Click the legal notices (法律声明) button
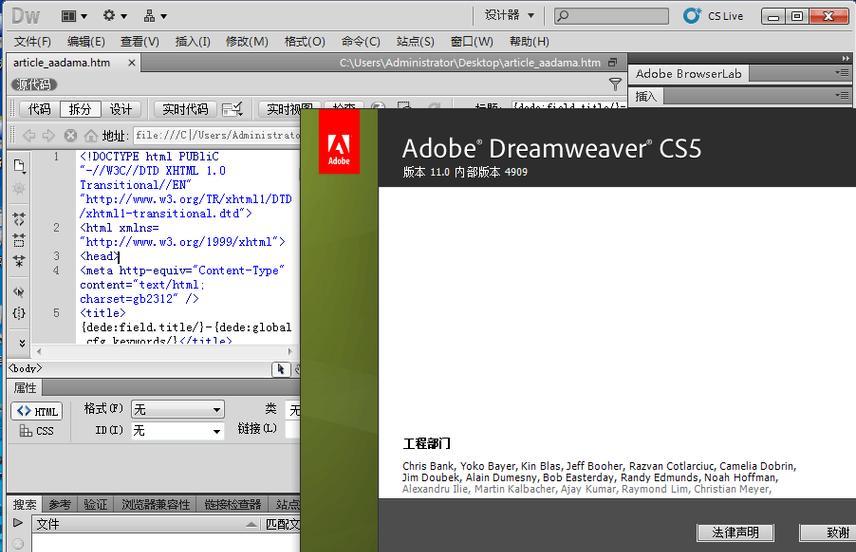The image size is (856, 552). pyautogui.click(x=735, y=532)
